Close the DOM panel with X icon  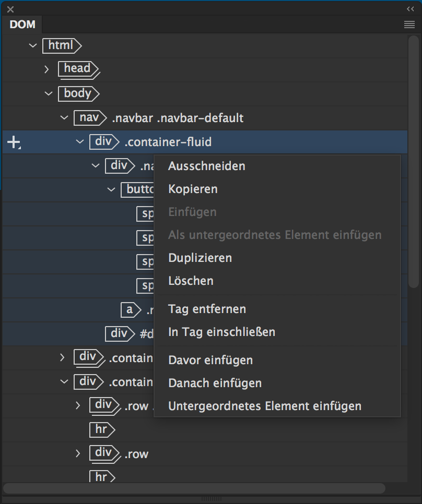(10, 9)
